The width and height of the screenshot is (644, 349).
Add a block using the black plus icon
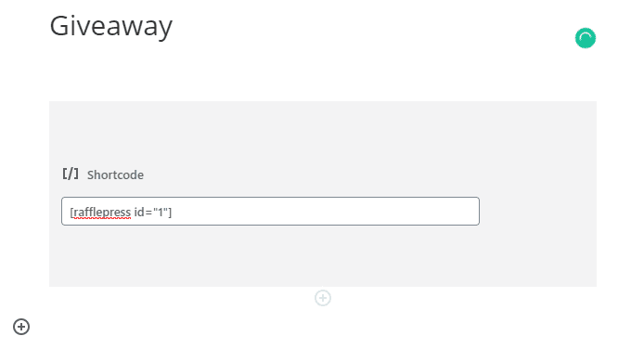(x=21, y=327)
